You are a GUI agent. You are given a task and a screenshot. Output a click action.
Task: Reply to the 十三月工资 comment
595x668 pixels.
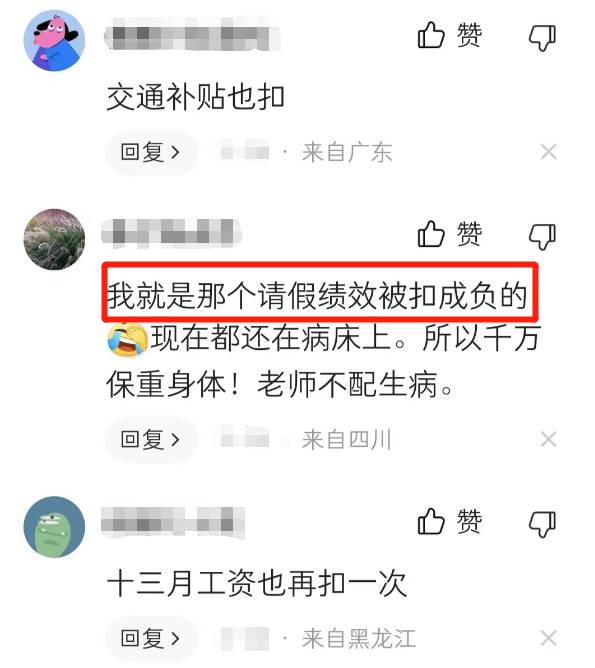tap(151, 638)
